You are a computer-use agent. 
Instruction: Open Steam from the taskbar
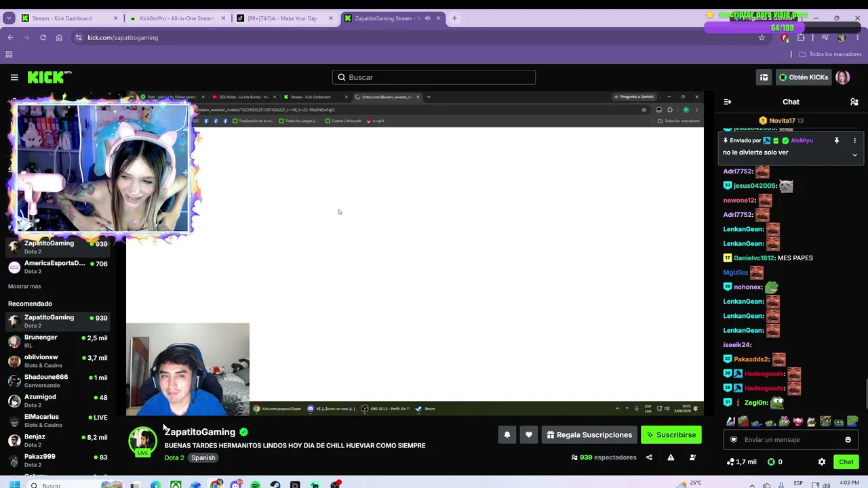[275, 485]
